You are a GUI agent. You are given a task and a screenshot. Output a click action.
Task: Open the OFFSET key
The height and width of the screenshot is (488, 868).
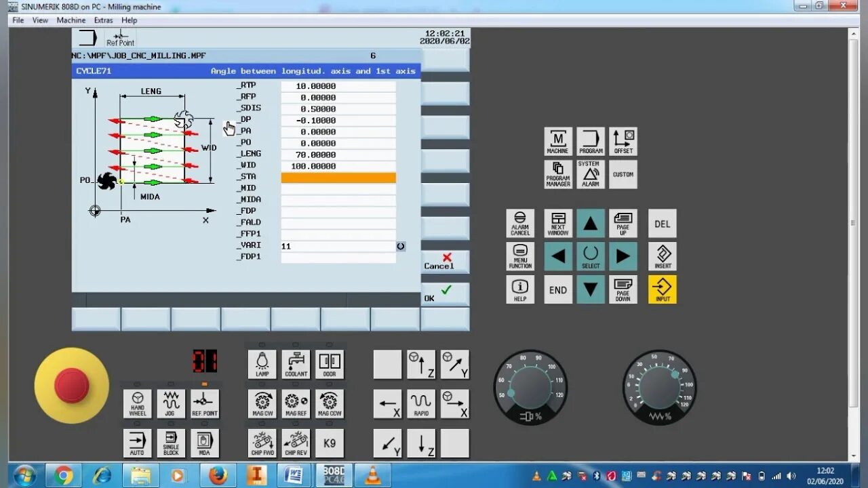623,142
